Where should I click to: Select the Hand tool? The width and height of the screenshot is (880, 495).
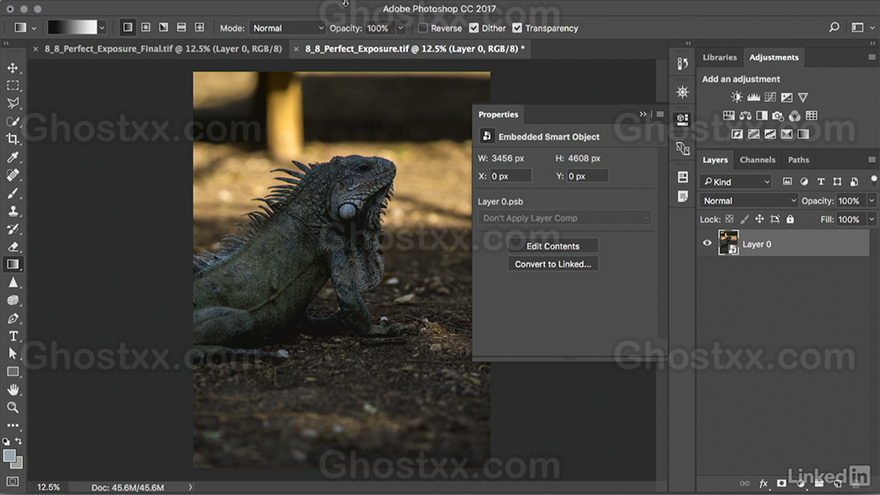click(12, 389)
